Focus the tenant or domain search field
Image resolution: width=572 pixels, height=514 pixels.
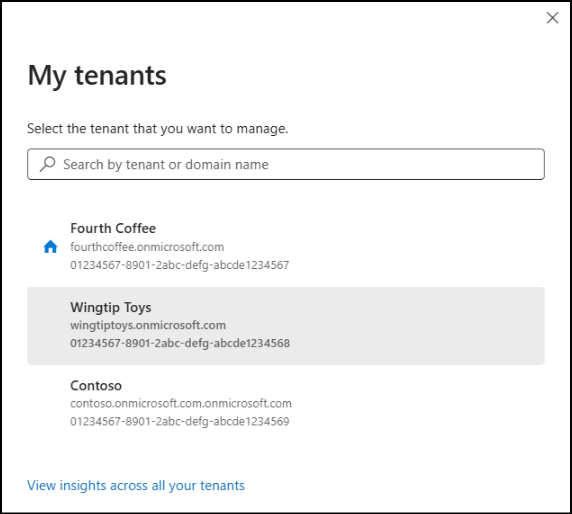(286, 164)
